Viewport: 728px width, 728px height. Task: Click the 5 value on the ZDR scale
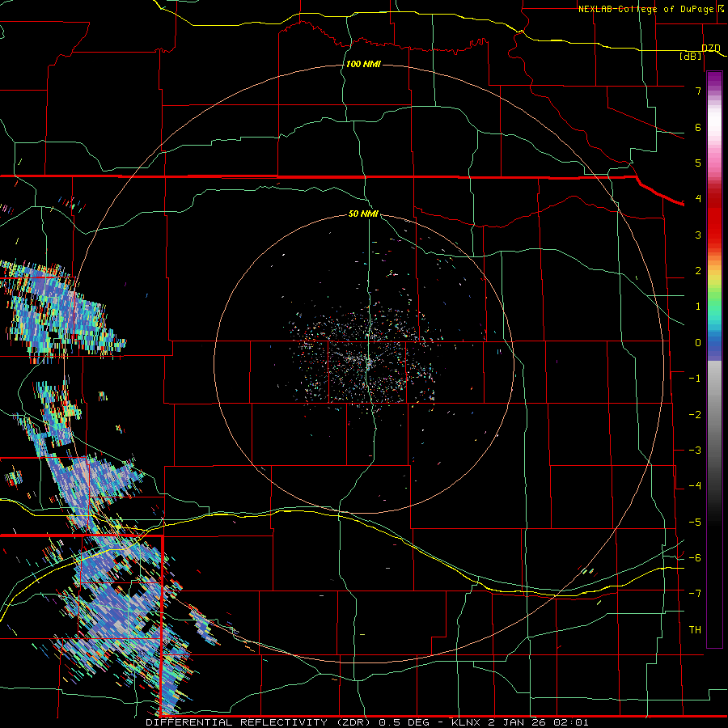click(698, 163)
